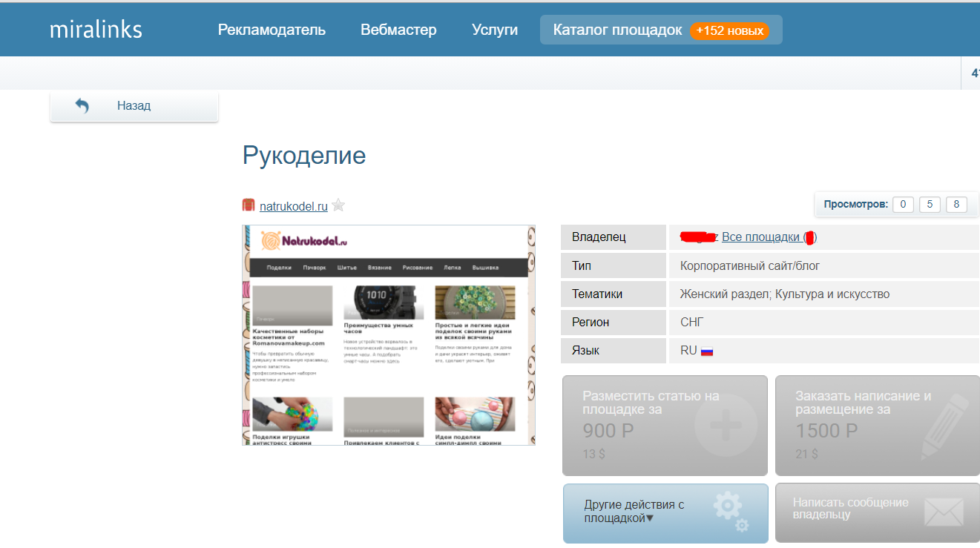Click the gears icon on other actions button
Viewport: 980px width, 548px height.
[x=731, y=513]
